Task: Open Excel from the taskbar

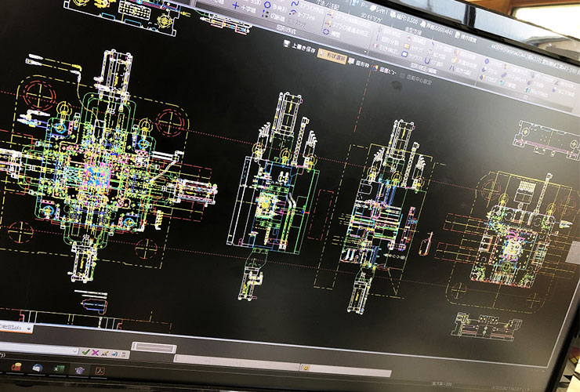Action: pyautogui.click(x=59, y=368)
